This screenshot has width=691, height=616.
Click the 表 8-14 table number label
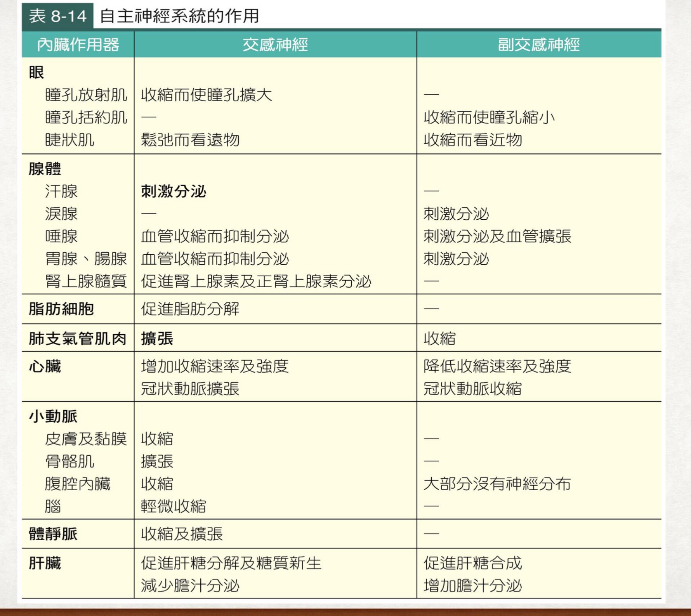[x=57, y=16]
